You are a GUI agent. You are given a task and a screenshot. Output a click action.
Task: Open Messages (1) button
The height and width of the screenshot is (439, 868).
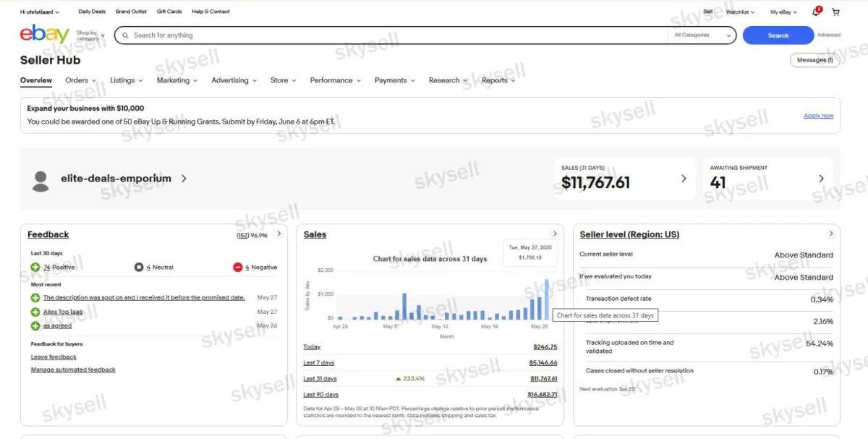814,60
